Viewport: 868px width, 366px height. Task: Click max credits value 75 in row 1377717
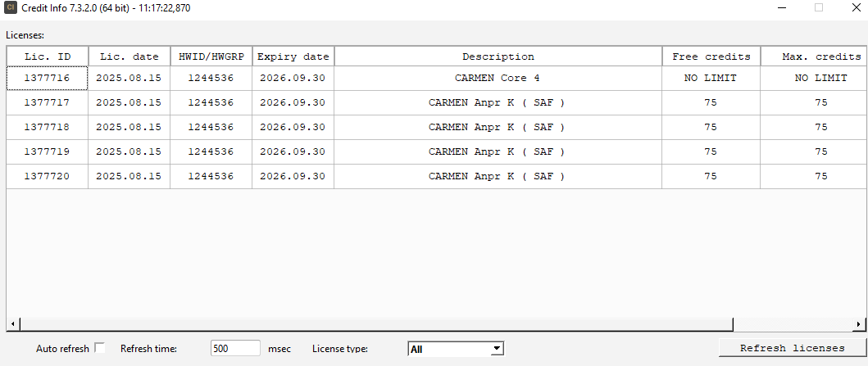tap(814, 103)
